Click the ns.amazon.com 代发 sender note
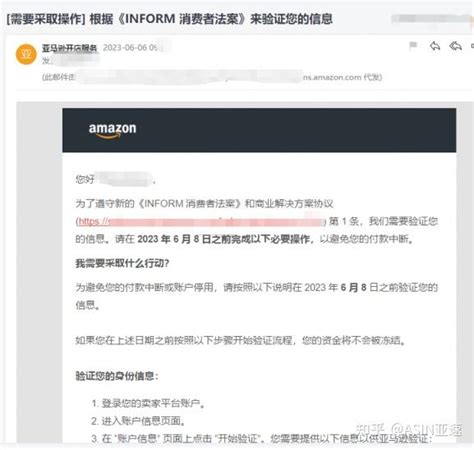 click(342, 77)
